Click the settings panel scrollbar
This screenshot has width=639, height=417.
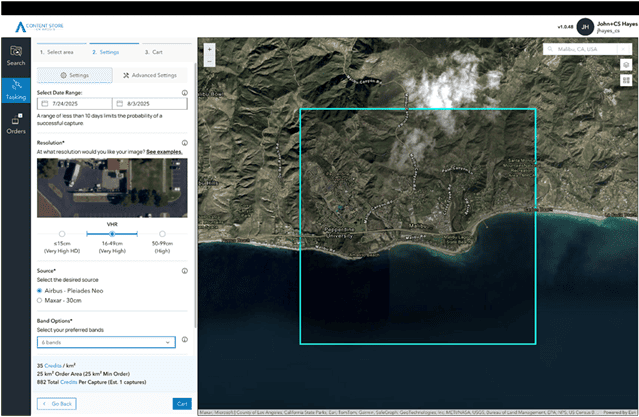point(195,194)
